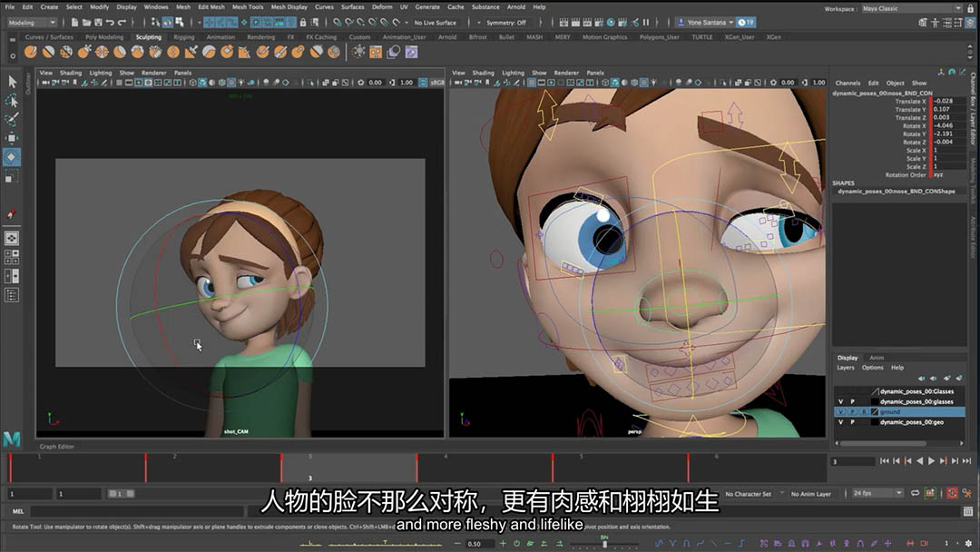Select the Scrape sculpt tool icon

(227, 52)
